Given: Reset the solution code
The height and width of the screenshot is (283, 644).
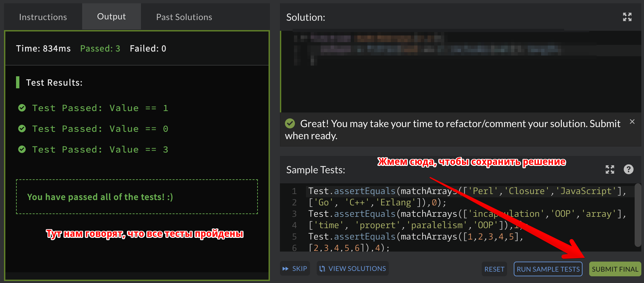Looking at the screenshot, I should coord(494,269).
